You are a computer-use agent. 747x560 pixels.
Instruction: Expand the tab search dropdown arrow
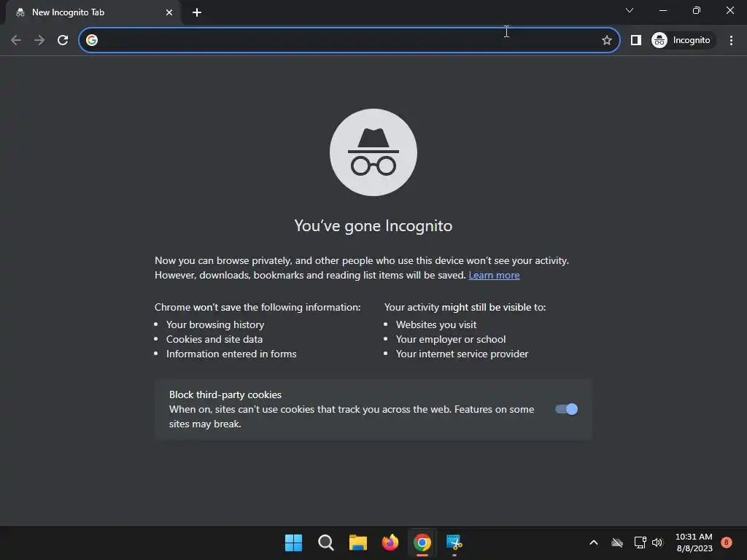pos(630,10)
